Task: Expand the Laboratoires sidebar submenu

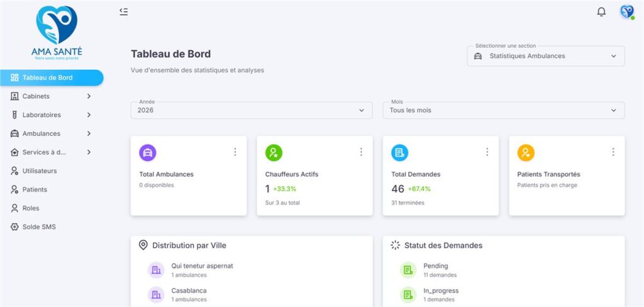Action: tap(52, 115)
